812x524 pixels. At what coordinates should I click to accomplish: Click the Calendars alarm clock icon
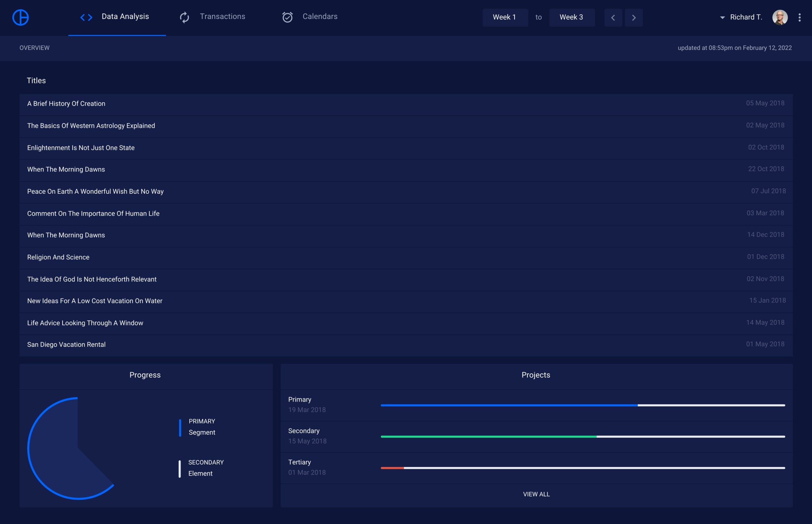pos(287,17)
